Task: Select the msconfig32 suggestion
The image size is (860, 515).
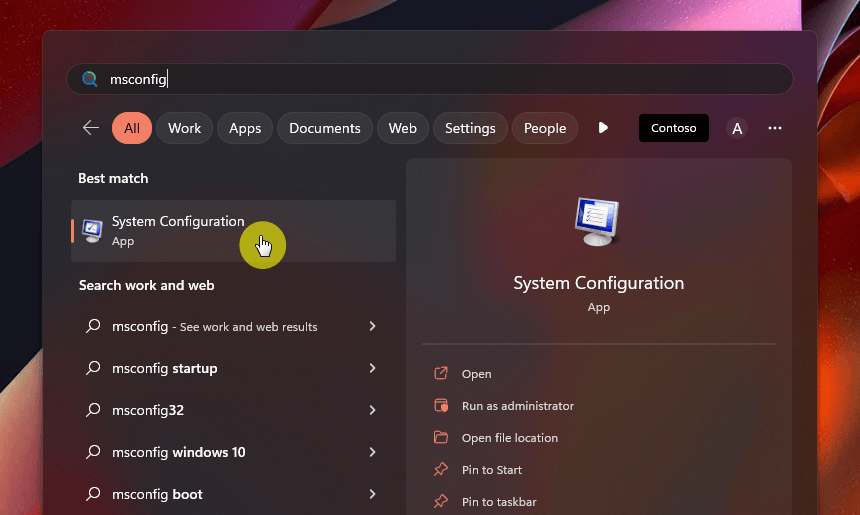Action: (x=233, y=410)
